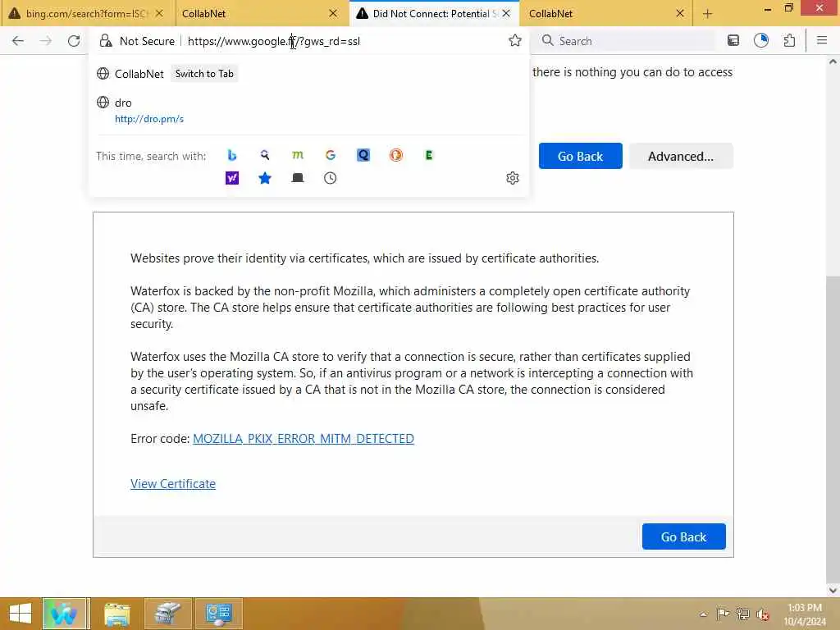
Task: Click the Switch to Tab button
Action: click(x=204, y=73)
